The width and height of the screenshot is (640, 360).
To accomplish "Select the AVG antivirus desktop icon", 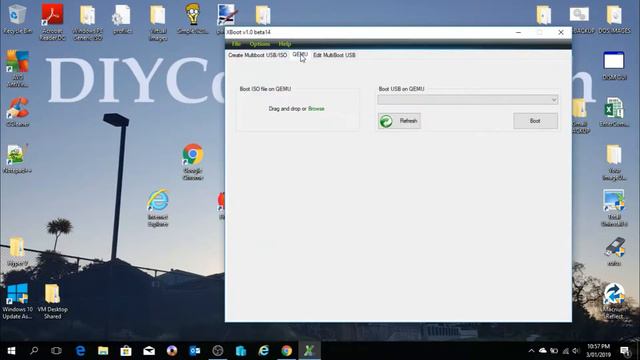I will coord(17,68).
